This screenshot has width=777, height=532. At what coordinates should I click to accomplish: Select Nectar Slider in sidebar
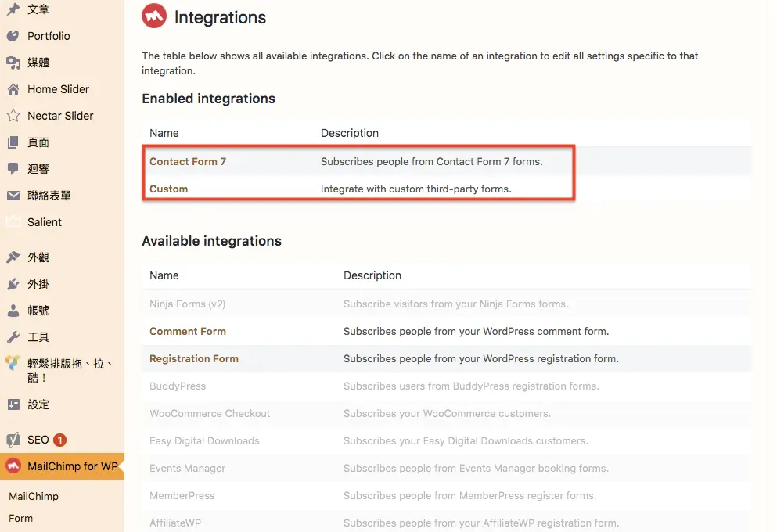62,116
